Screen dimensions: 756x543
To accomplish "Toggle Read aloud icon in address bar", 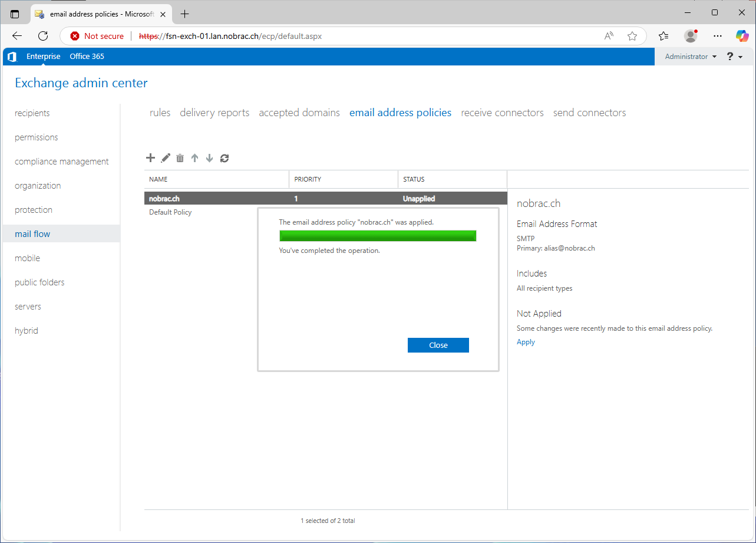I will click(609, 36).
